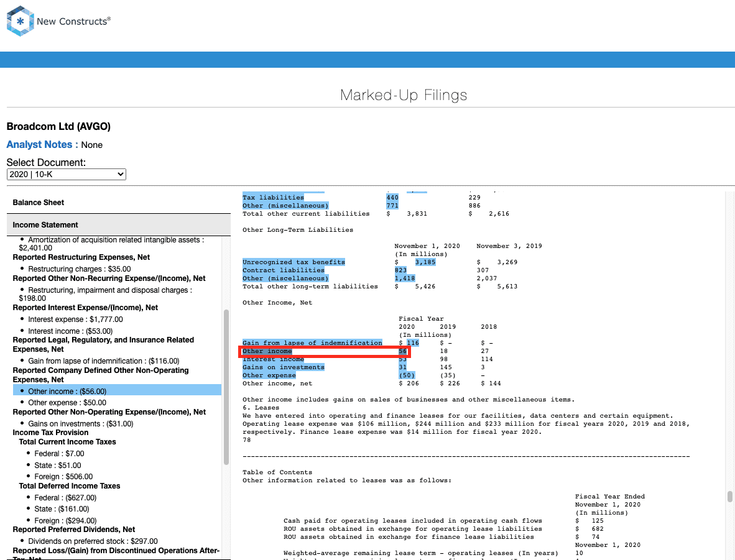Click highlighted value 823 in filing
The image size is (735, 560).
(401, 270)
